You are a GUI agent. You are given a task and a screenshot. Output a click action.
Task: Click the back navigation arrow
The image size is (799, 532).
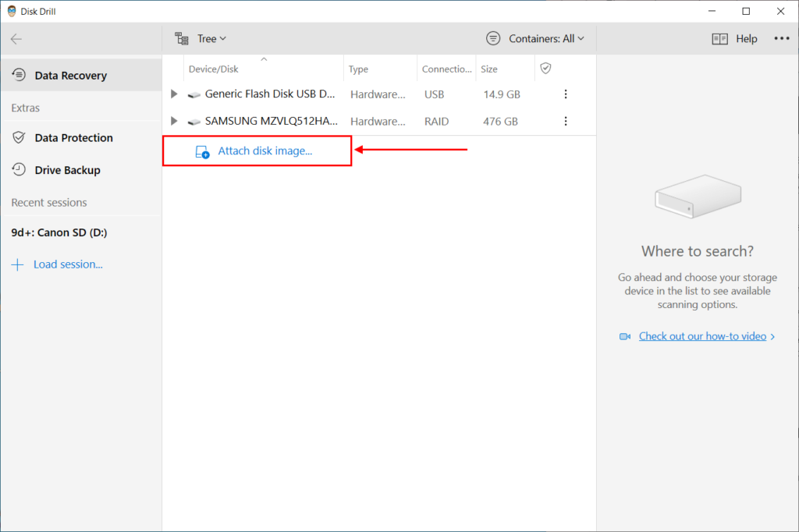16,38
